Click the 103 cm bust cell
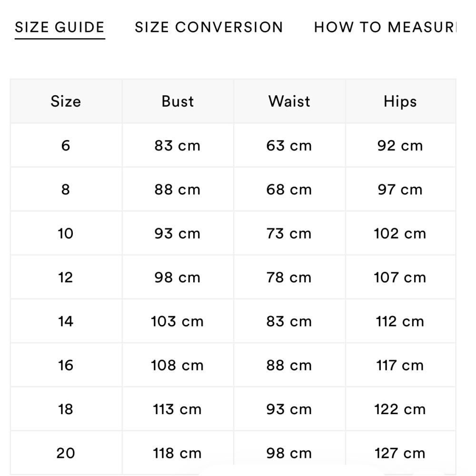The height and width of the screenshot is (476, 476). coord(178,321)
